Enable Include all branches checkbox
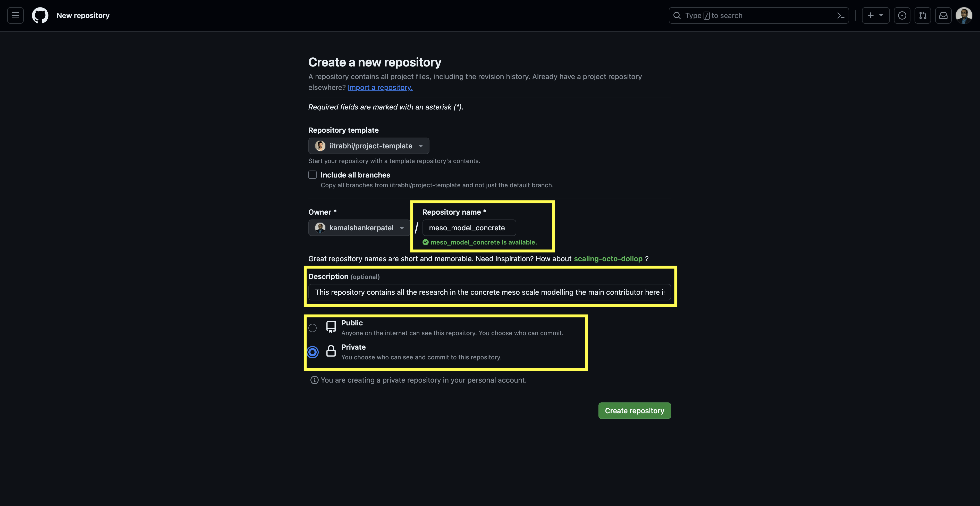This screenshot has height=506, width=980. tap(312, 175)
